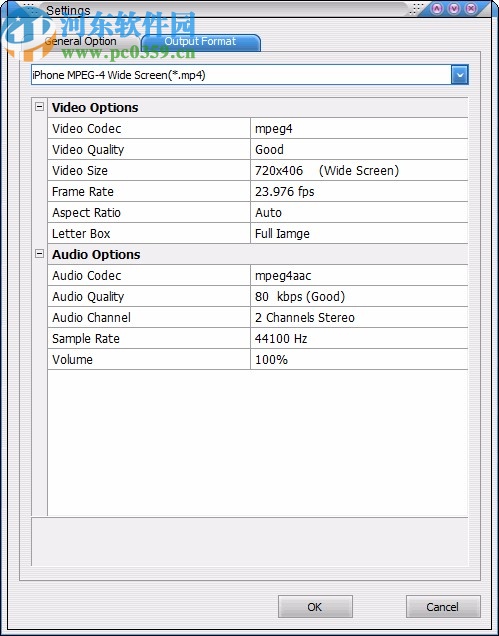The image size is (499, 636).
Task: Select the Frame Rate label cell
Action: (149, 192)
